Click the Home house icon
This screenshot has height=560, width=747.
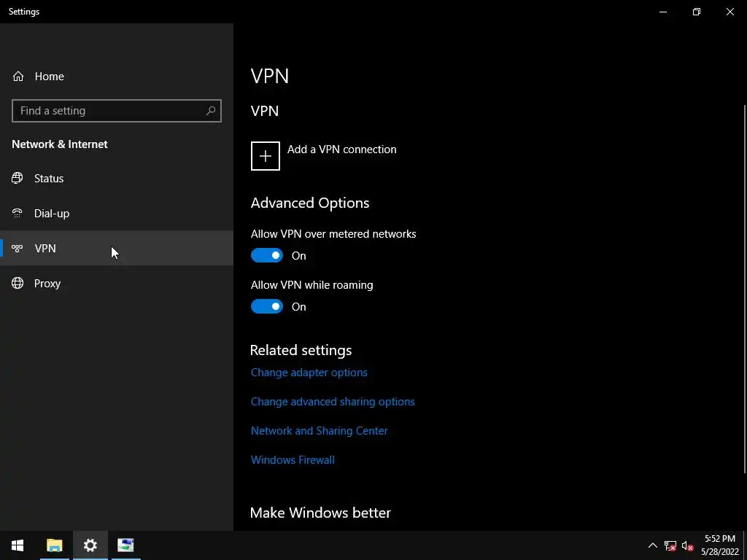point(18,76)
